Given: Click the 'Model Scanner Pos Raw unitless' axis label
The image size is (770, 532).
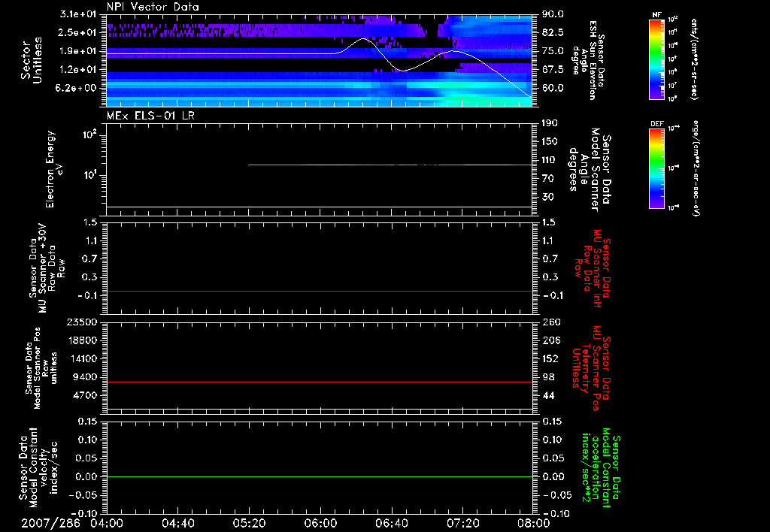Looking at the screenshot, I should pos(41,367).
